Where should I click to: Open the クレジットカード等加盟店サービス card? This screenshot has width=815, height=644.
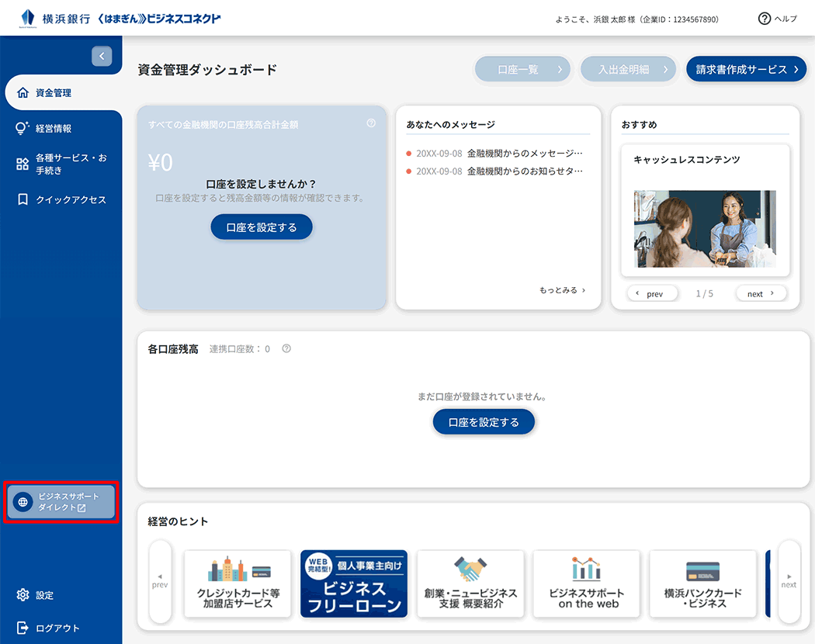click(x=238, y=584)
